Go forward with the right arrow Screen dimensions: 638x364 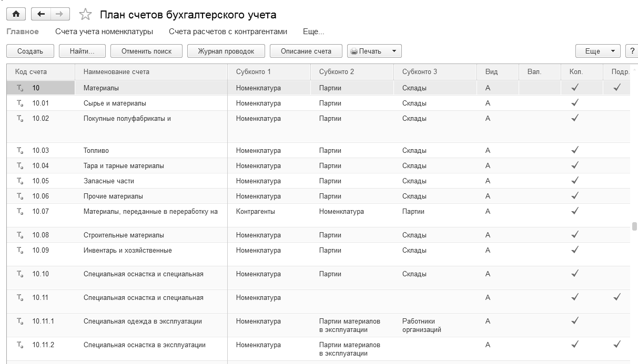pyautogui.click(x=60, y=15)
